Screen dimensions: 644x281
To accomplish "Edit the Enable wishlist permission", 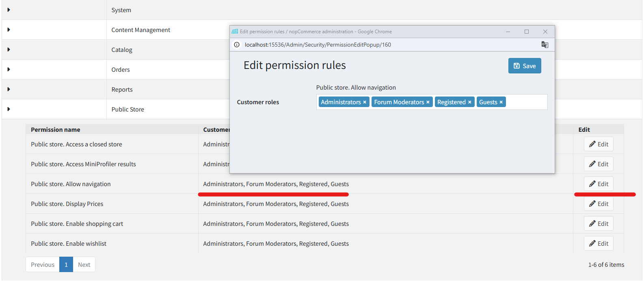I will point(598,244).
